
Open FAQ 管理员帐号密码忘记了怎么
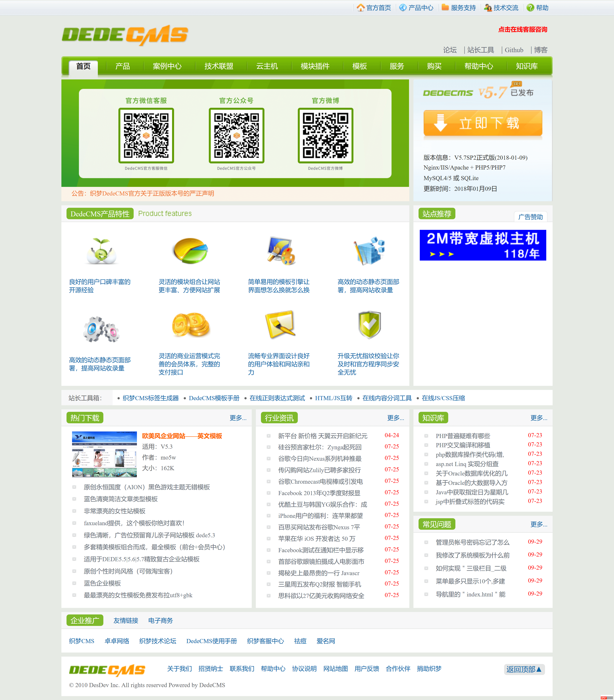(x=473, y=542)
